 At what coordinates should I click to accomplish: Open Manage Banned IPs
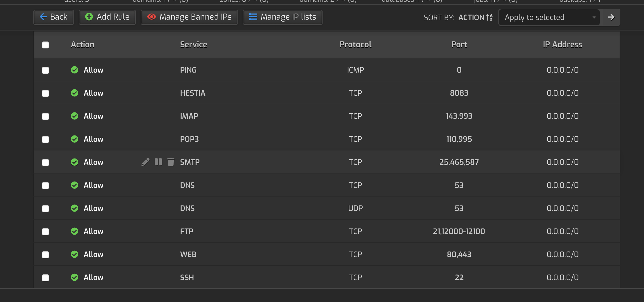pos(189,17)
